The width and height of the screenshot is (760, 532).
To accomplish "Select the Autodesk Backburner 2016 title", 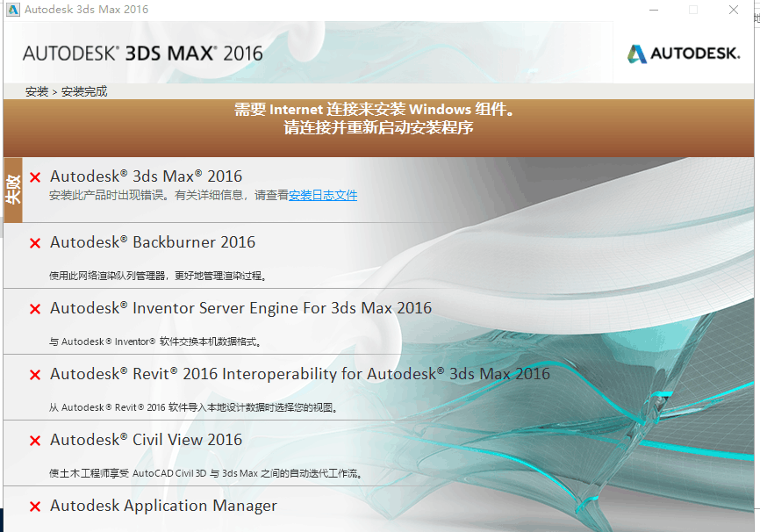I will (x=153, y=242).
